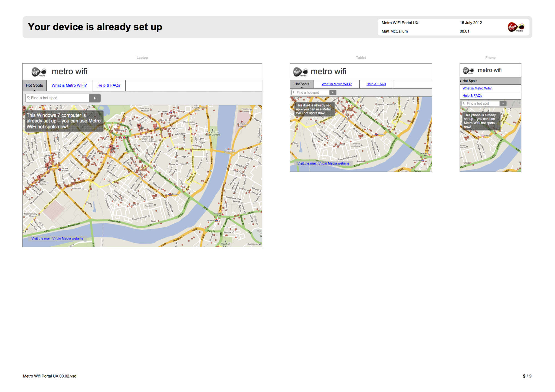
Task: Open Help & FAQs in the Laptop mockup
Action: (109, 85)
